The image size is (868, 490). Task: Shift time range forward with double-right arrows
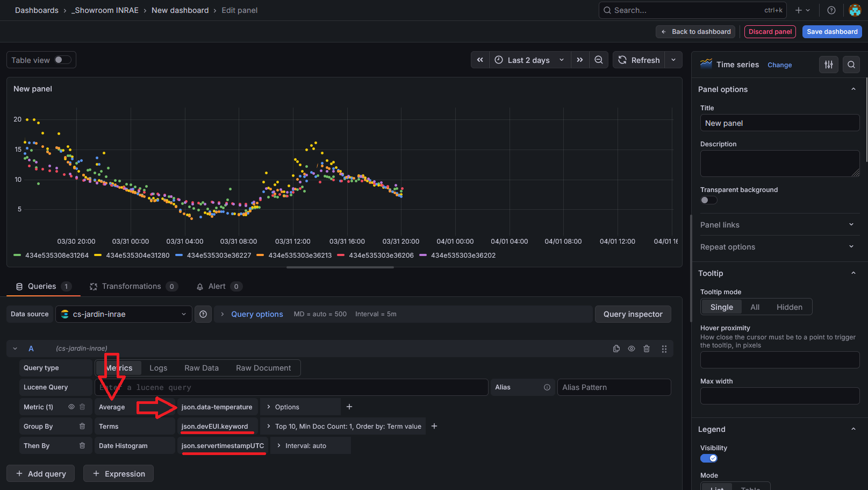pos(580,60)
